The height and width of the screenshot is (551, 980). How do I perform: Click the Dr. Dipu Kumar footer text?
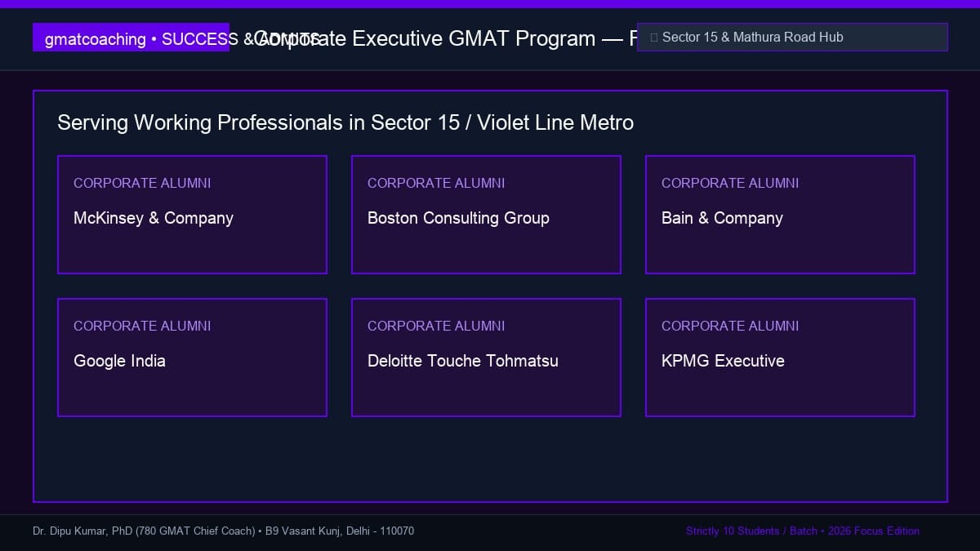click(223, 531)
